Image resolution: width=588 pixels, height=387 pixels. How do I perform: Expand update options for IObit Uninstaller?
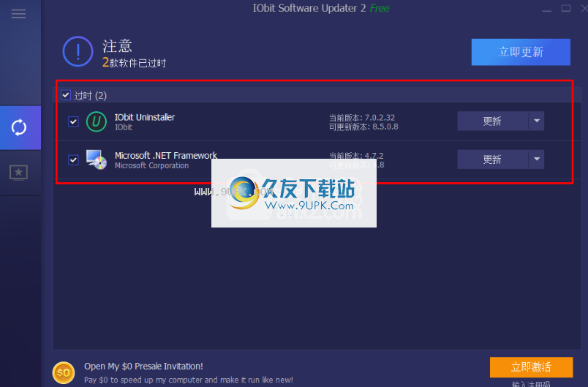[537, 121]
